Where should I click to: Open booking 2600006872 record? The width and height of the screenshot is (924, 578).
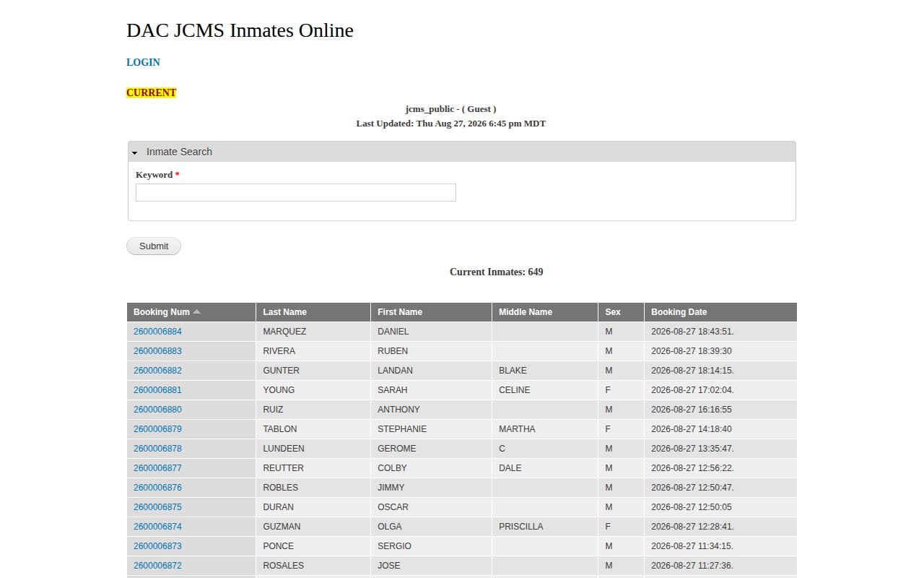pos(157,566)
